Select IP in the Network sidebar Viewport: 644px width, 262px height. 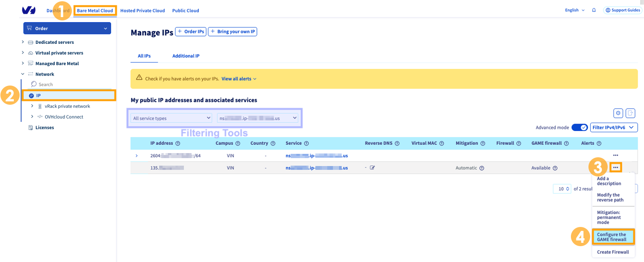[68, 96]
